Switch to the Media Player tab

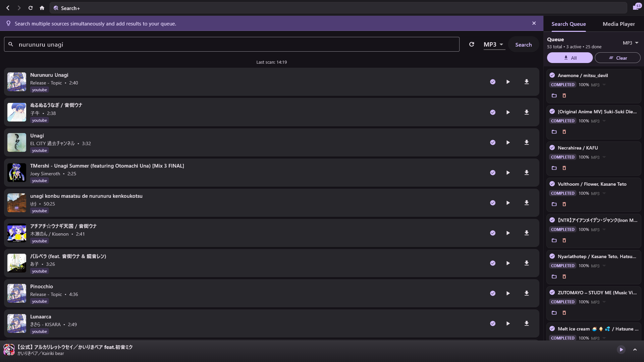coord(619,24)
